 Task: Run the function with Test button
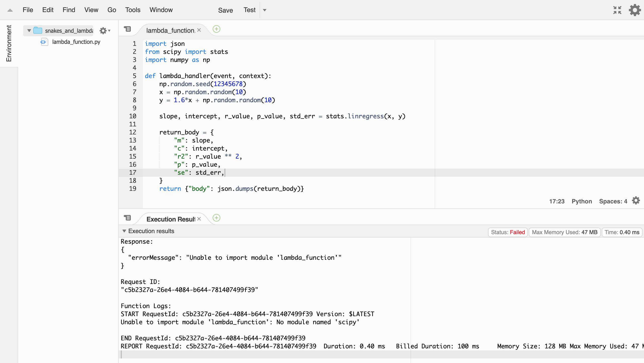(x=249, y=10)
